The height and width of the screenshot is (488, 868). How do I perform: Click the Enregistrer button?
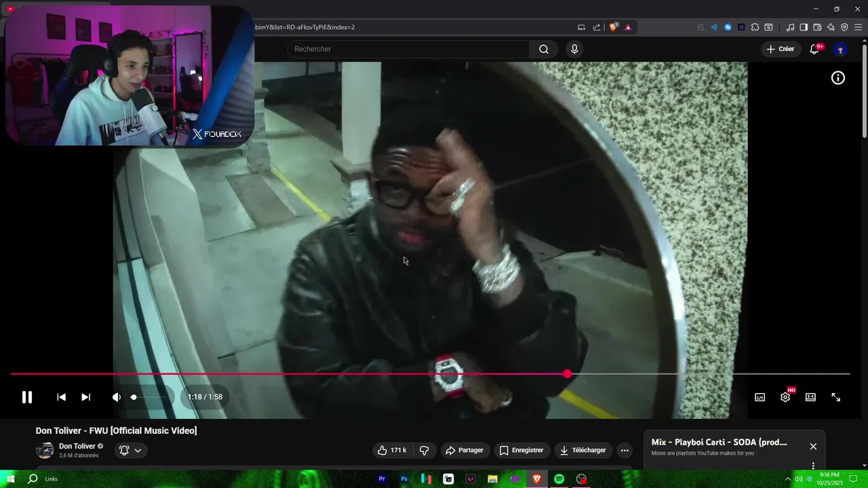(521, 450)
